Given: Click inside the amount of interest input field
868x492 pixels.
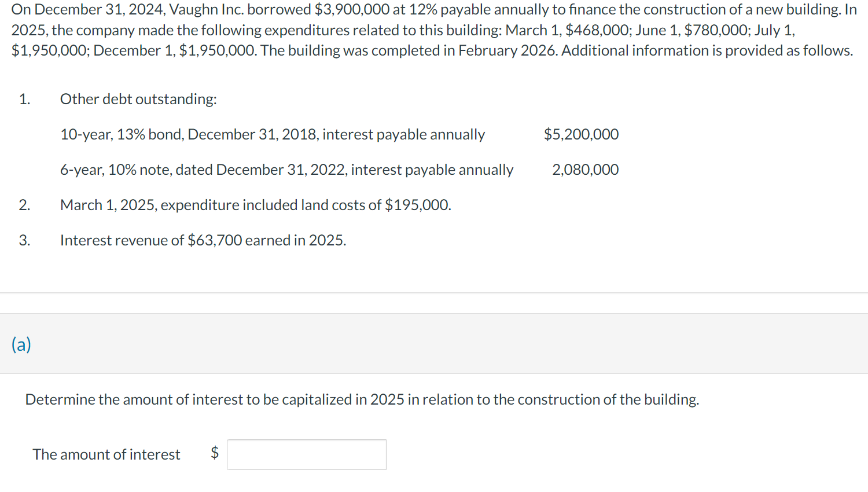Looking at the screenshot, I should point(307,454).
